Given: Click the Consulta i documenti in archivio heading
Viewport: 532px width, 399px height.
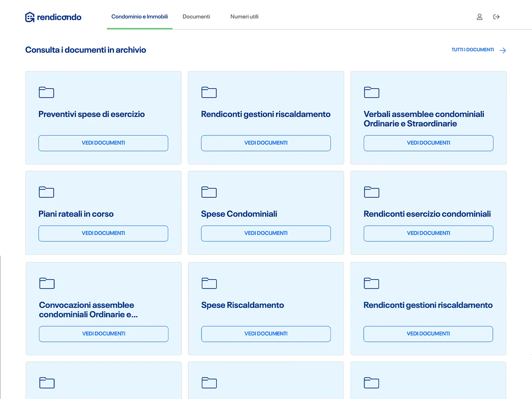Looking at the screenshot, I should point(85,50).
